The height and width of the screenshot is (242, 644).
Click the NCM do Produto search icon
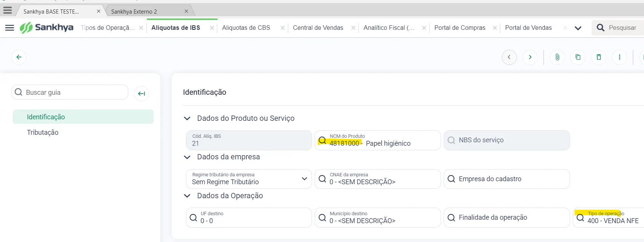click(x=322, y=140)
